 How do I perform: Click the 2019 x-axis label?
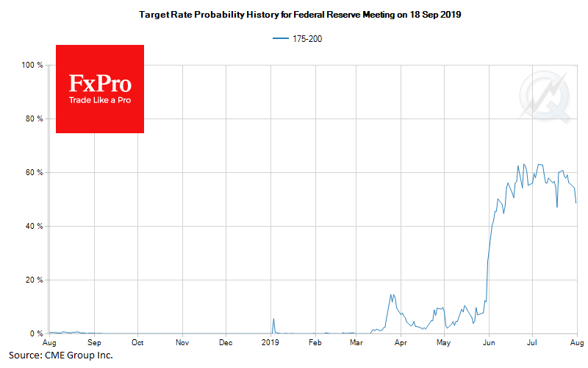(x=271, y=343)
